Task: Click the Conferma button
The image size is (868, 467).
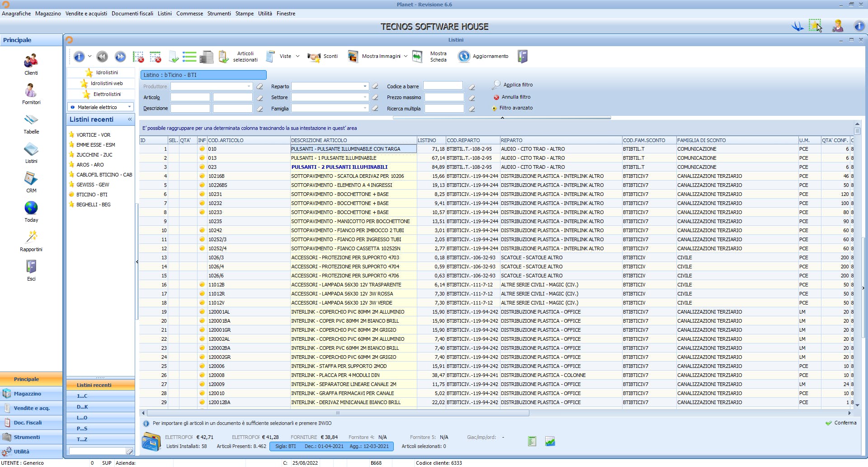Action: (x=841, y=423)
